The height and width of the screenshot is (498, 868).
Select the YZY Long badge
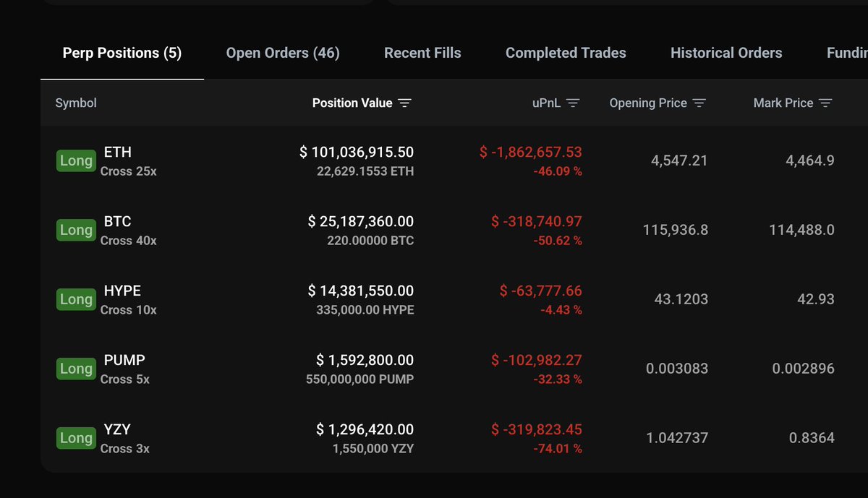click(76, 439)
